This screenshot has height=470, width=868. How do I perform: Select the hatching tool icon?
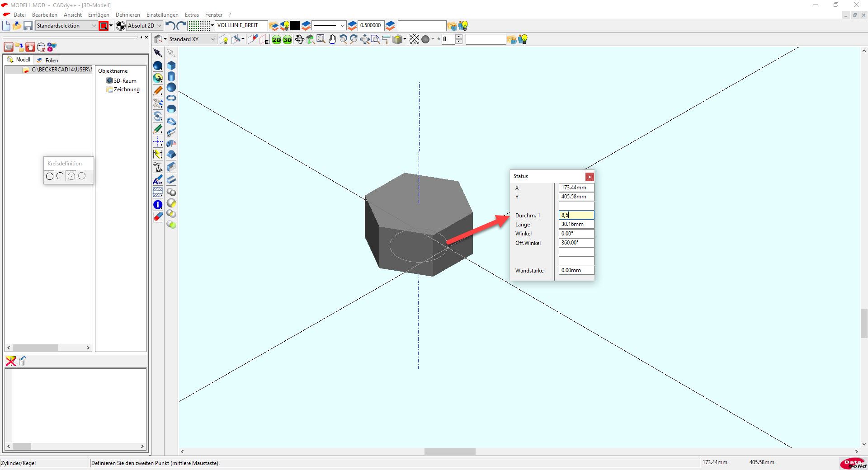(x=158, y=193)
